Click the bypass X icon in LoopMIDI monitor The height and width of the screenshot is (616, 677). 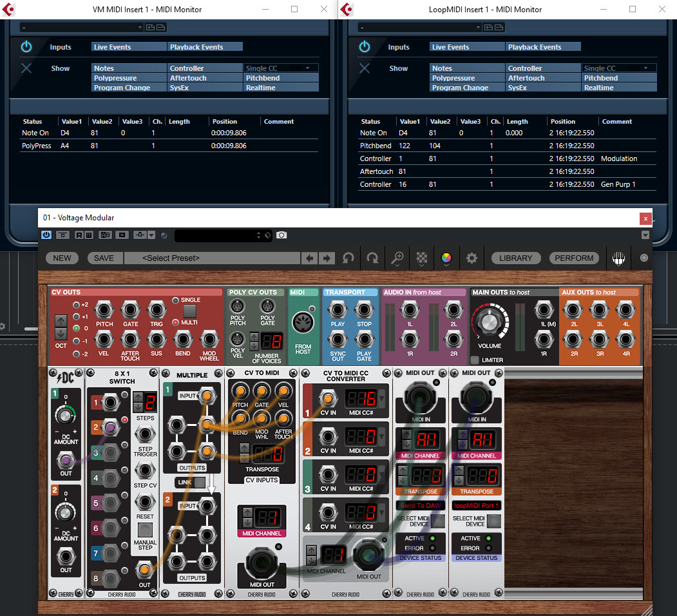[x=365, y=68]
